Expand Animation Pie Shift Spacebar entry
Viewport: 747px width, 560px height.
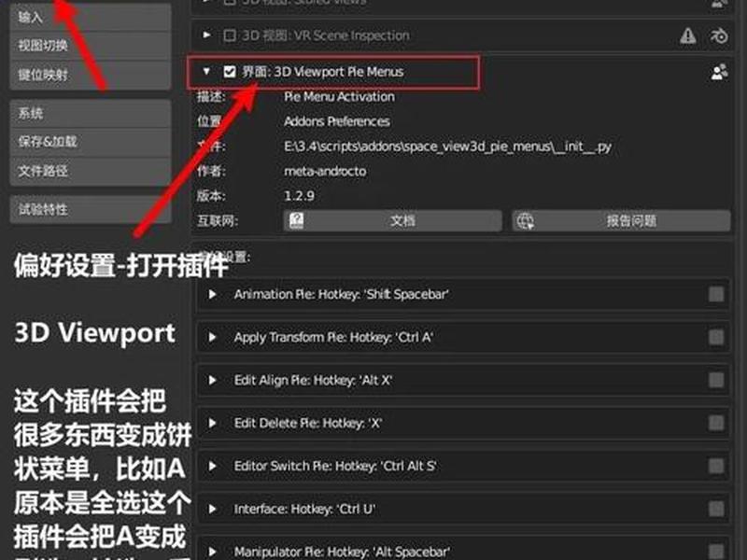pos(213,294)
